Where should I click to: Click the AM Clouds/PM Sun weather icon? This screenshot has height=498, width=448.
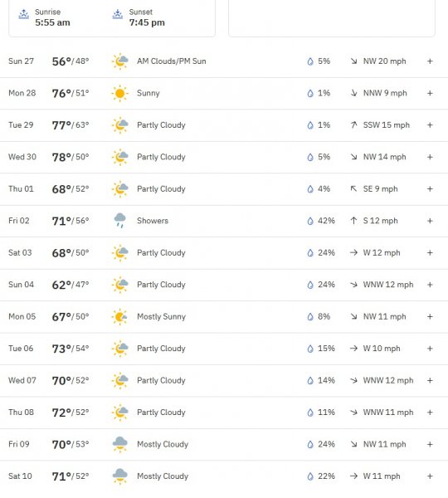pyautogui.click(x=120, y=61)
